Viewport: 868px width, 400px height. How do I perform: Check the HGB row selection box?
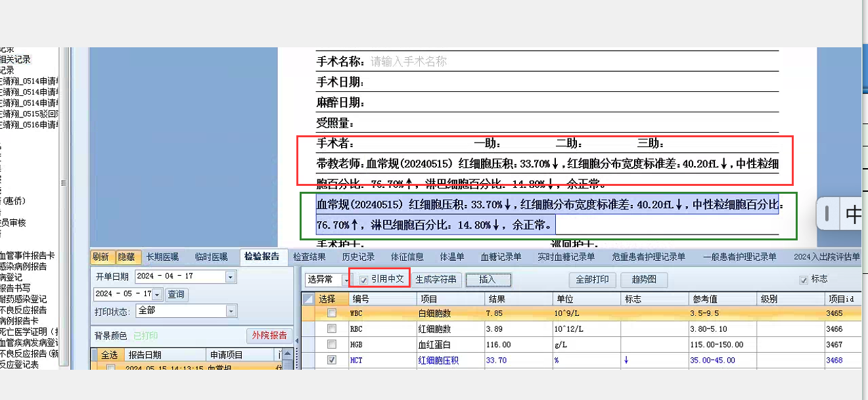332,345
